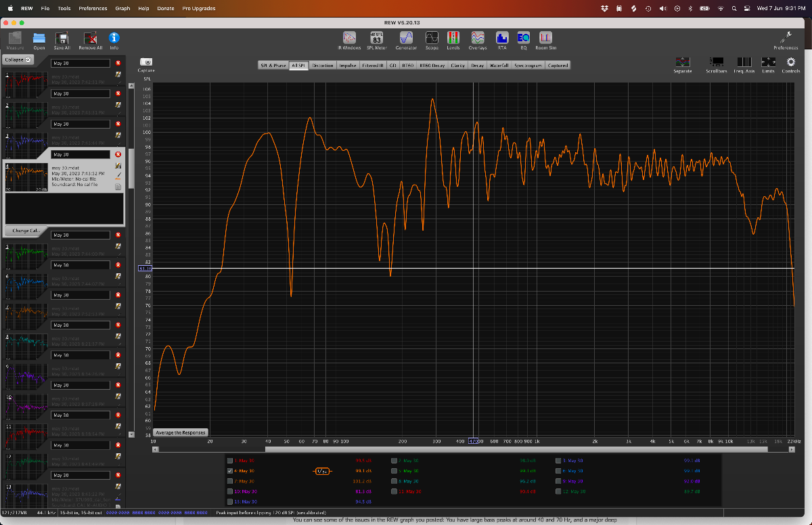Click the Average the Responses button
This screenshot has width=812, height=525.
pos(181,432)
